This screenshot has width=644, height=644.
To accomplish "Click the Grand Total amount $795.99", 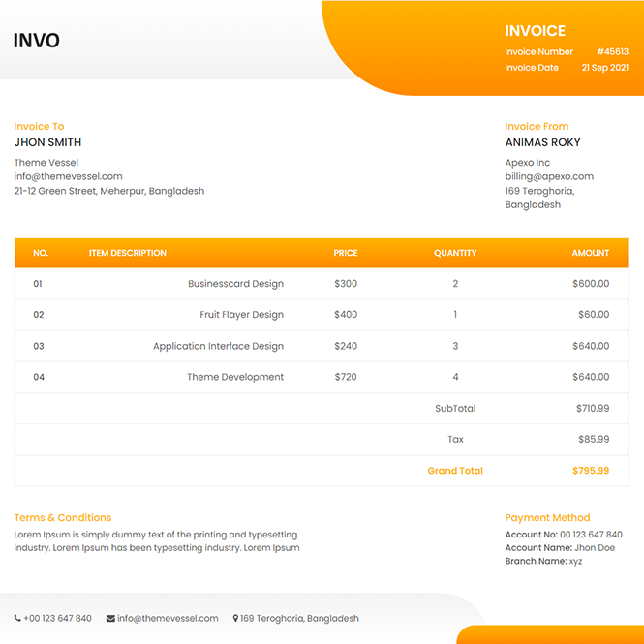I will click(x=590, y=471).
